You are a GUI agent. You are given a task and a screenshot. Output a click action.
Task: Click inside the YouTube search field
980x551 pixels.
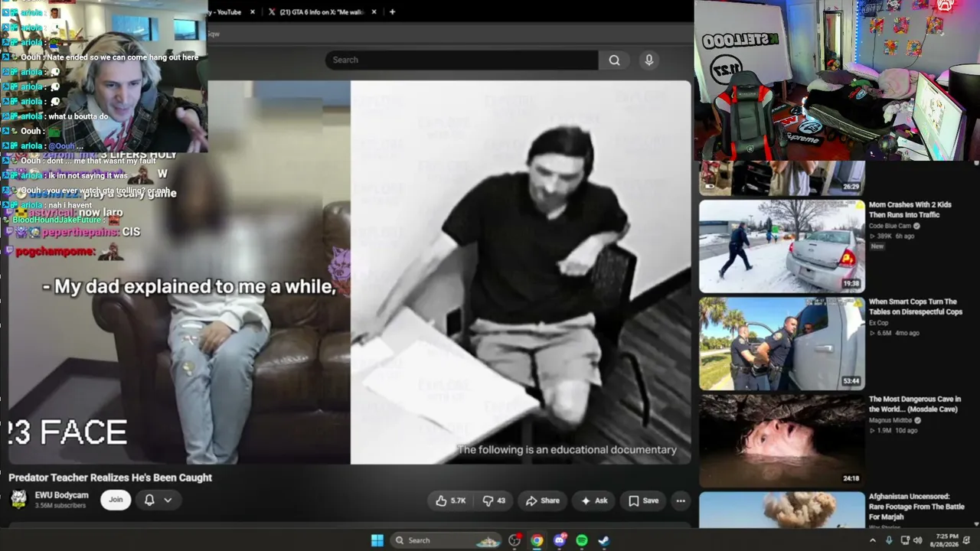click(x=462, y=60)
